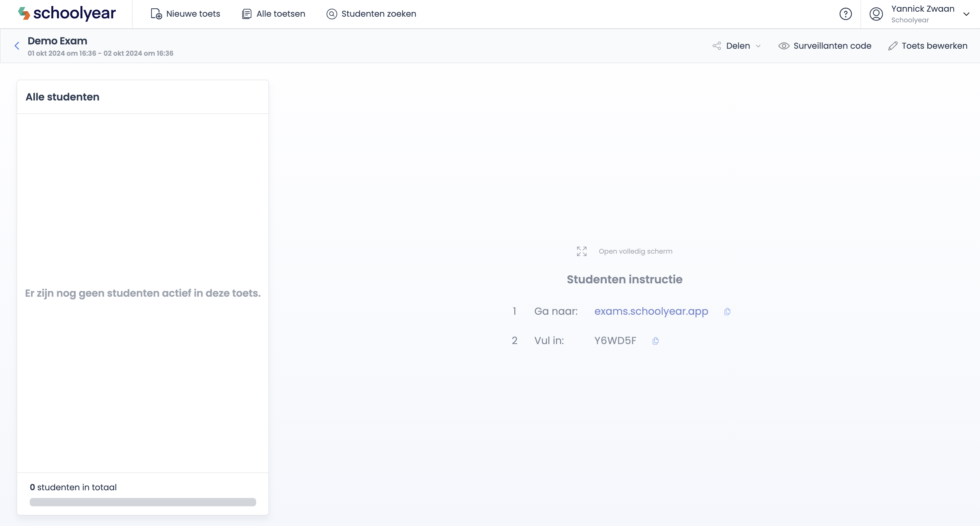980x526 pixels.
Task: Click the exam code Y6WD5F text
Action: click(615, 340)
